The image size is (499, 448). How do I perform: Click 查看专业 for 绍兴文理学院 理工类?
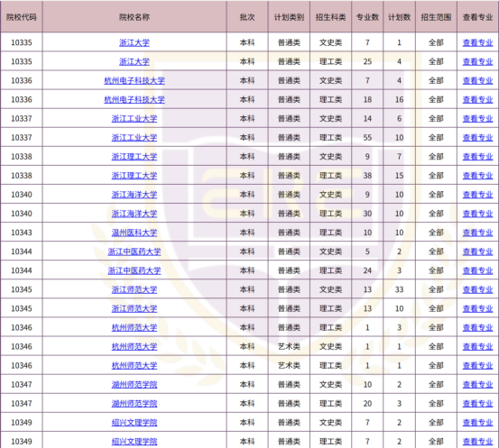pos(477,442)
